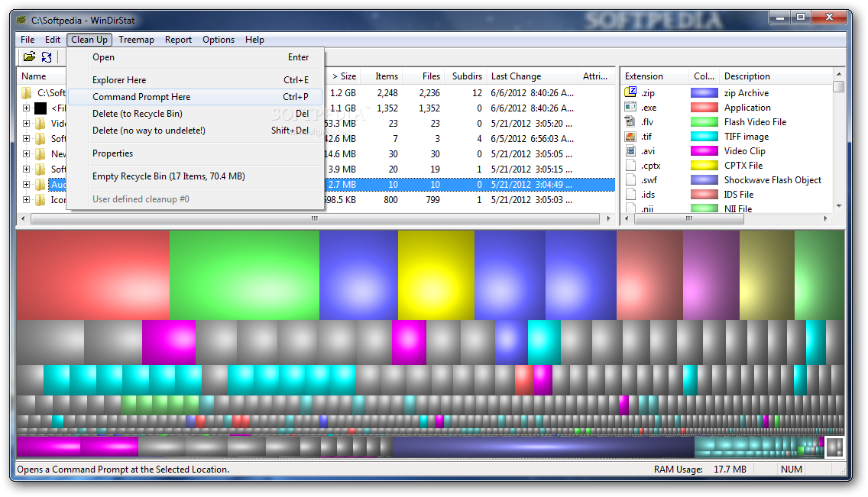Open the Report menu
Screen dimensions: 868x497
(178, 39)
